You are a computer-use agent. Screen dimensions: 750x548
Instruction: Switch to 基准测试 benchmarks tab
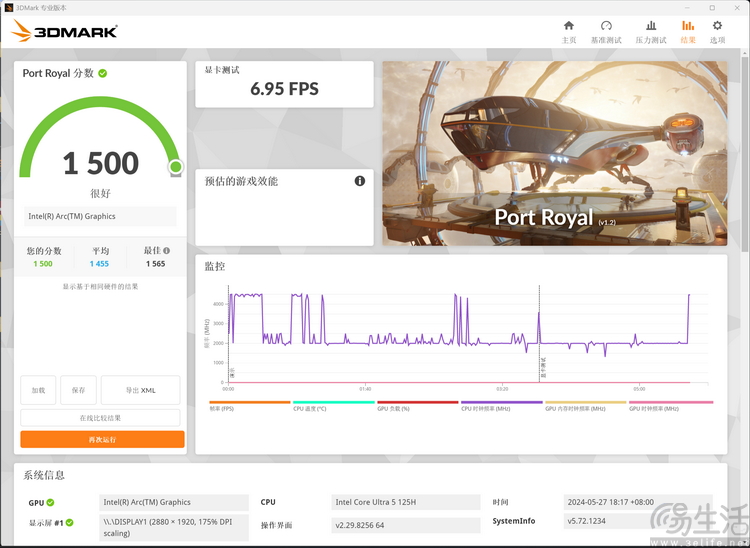tap(606, 32)
